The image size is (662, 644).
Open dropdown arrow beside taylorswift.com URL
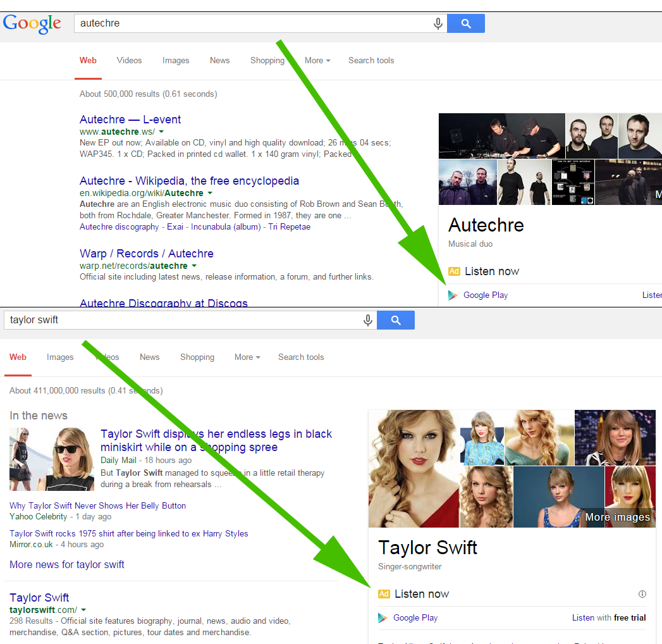point(83,610)
